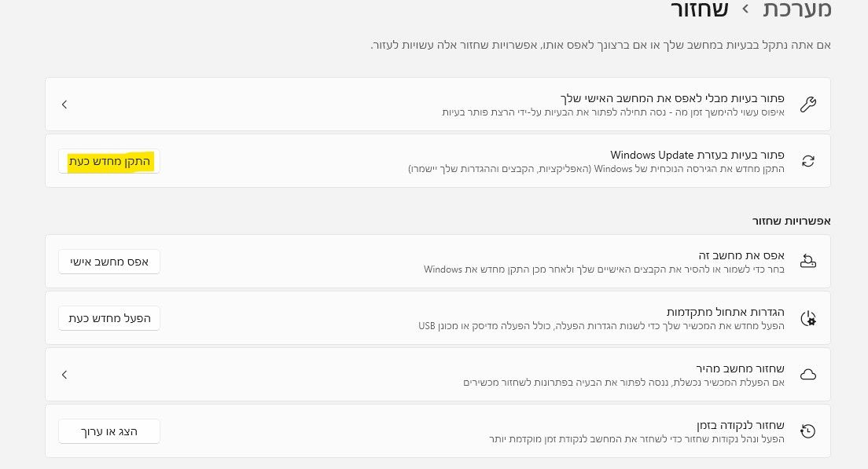Click the Reset this PC icon

pos(807,261)
